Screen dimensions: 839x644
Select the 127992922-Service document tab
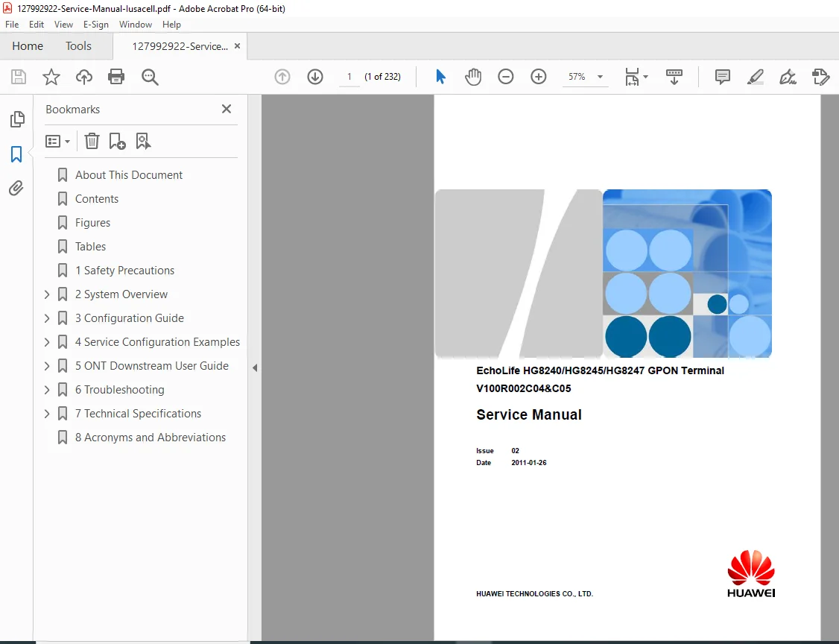180,46
